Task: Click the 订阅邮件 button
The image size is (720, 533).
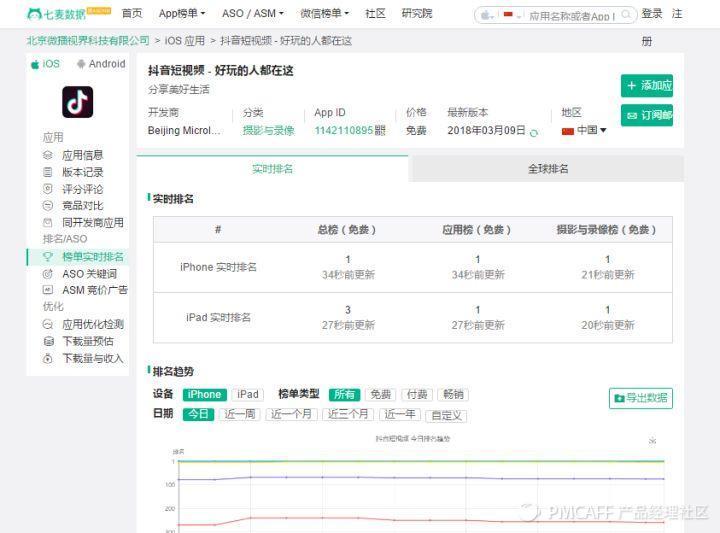Action: [x=647, y=115]
